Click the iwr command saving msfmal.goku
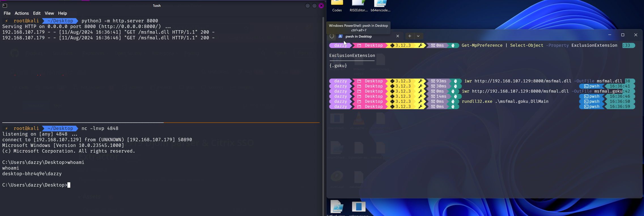The height and width of the screenshot is (216, 644). (x=542, y=91)
